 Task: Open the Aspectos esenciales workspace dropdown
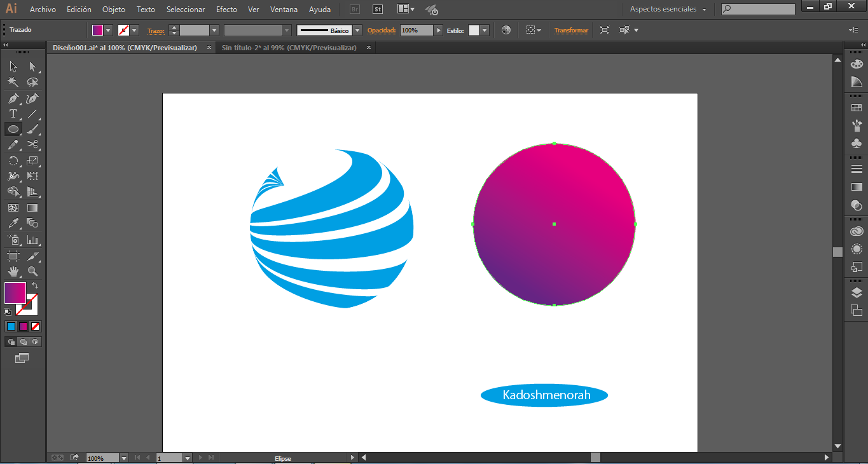668,10
